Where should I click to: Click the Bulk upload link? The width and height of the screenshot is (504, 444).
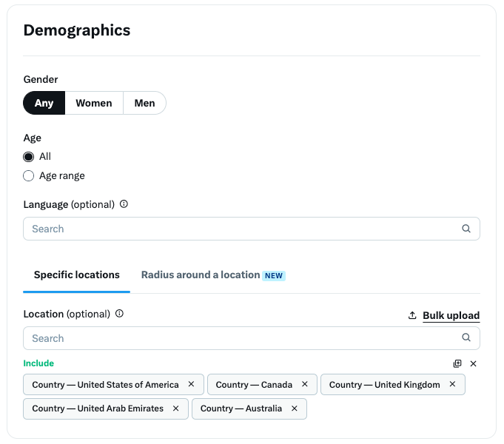pos(451,315)
